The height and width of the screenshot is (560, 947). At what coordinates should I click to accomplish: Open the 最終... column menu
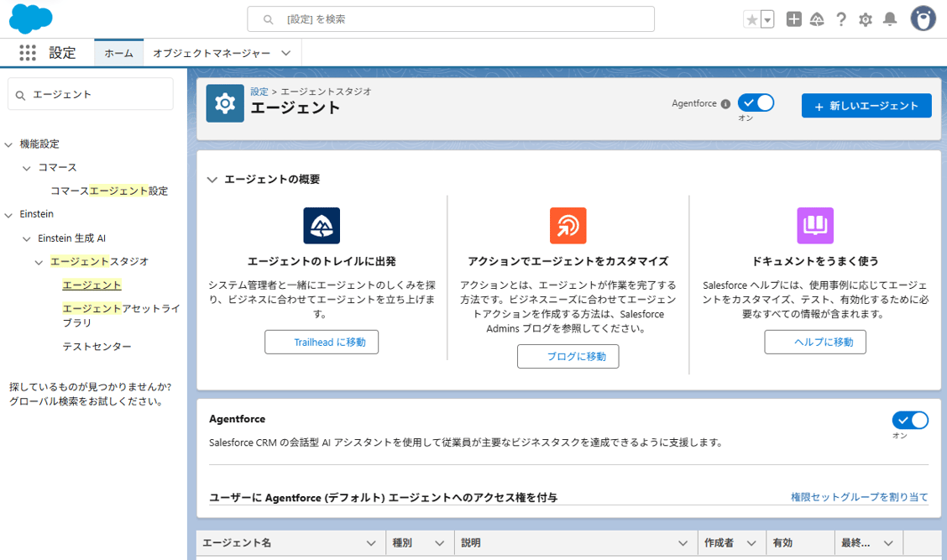(888, 543)
